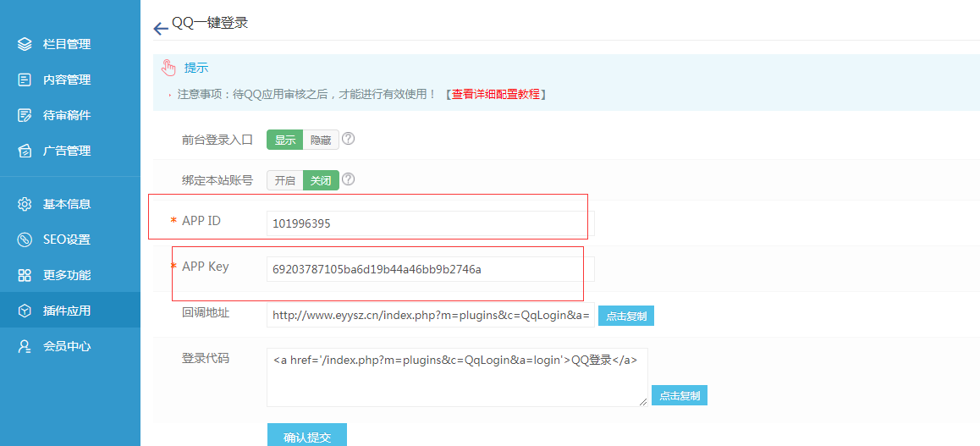
Task: Enable 绑定本站账号 with 开启
Action: click(x=284, y=180)
